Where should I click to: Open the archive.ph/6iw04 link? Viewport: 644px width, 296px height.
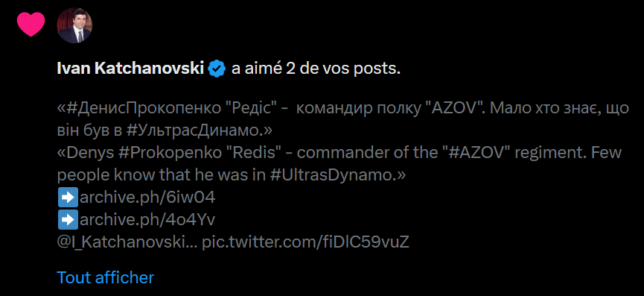pos(147,198)
